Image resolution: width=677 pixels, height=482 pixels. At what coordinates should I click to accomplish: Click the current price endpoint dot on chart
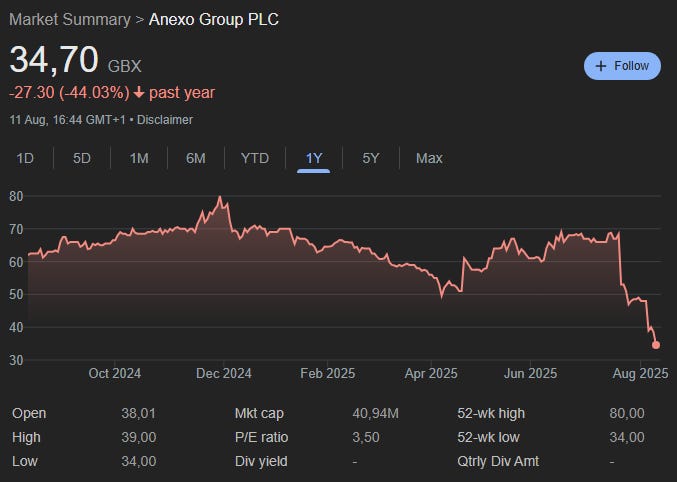(656, 345)
